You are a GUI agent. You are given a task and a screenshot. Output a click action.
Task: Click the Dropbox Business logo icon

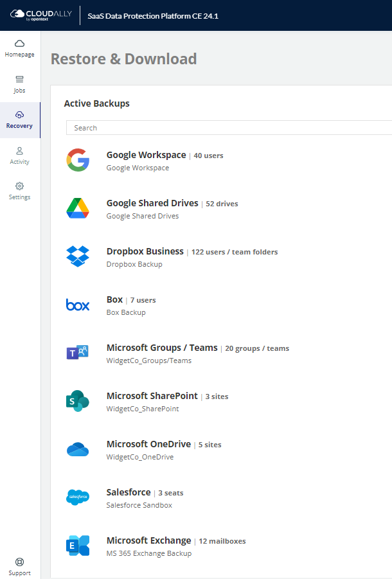78,256
